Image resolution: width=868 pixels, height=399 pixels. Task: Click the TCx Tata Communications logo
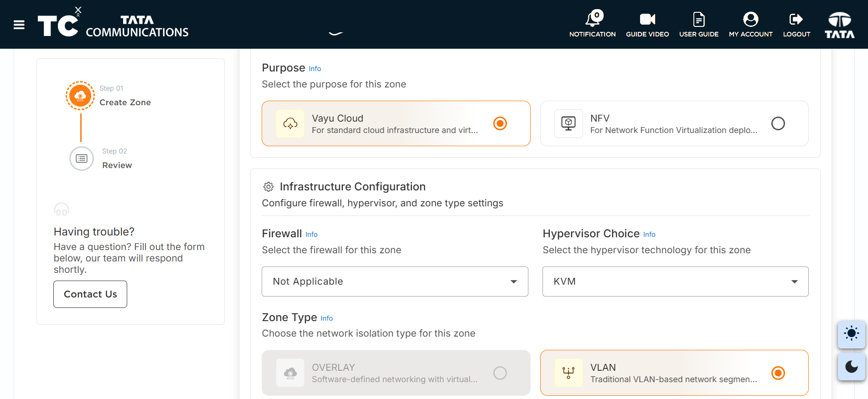point(113,22)
